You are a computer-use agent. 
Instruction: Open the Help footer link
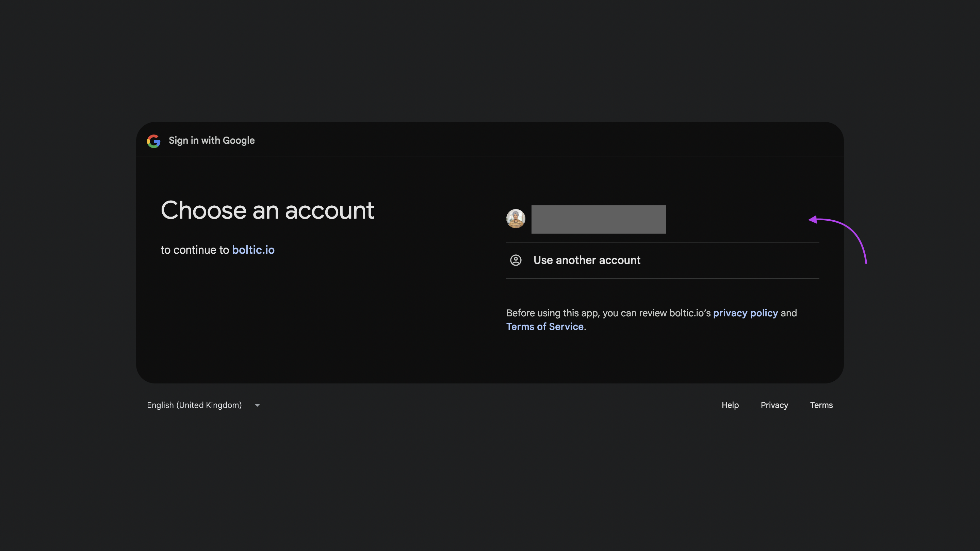730,405
